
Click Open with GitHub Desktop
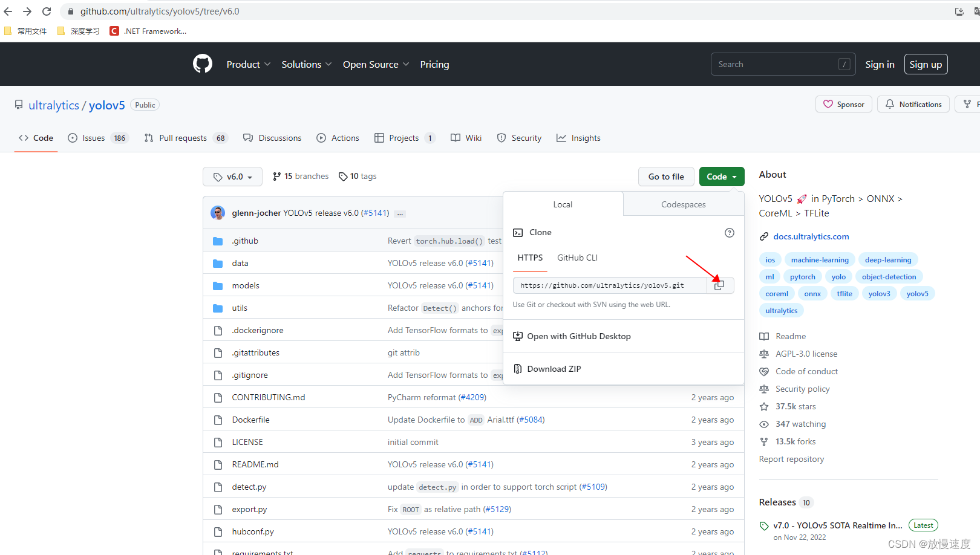click(579, 336)
